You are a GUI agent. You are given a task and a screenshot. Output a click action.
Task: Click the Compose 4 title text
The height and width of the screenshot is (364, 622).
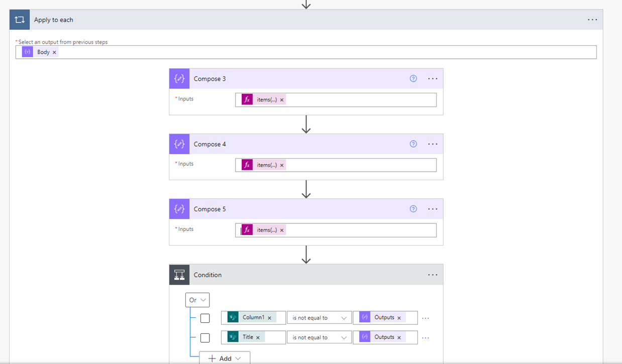[210, 144]
